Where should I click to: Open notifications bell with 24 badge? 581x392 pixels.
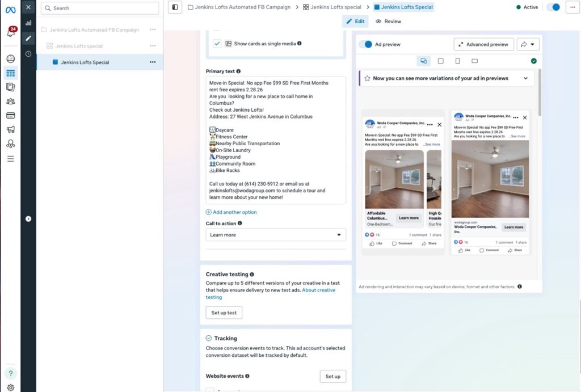(10, 32)
